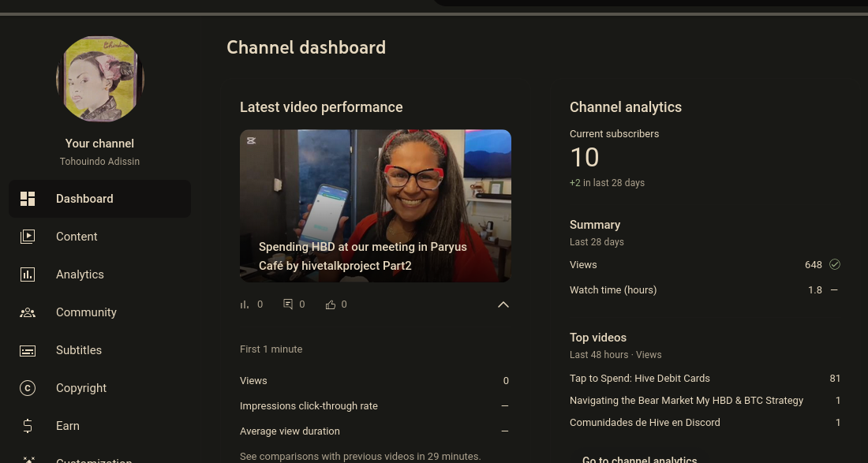This screenshot has width=868, height=463.
Task: Open top video 'Tap to Spend: Hive Debit Cards'
Action: coord(639,379)
